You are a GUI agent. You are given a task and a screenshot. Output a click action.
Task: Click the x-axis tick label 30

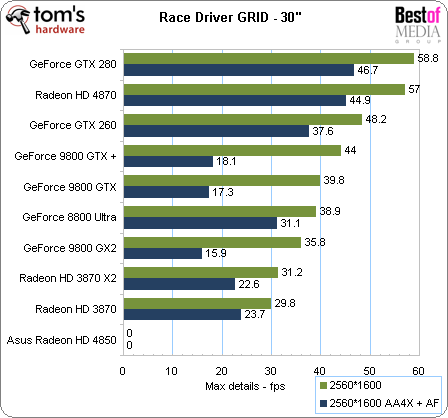click(271, 371)
